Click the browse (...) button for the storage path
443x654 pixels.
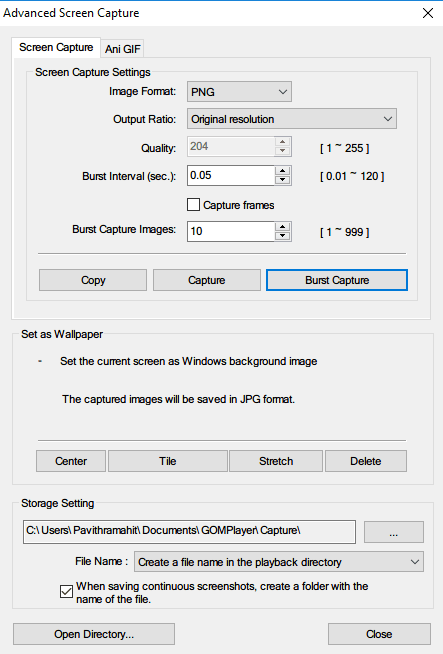394,532
